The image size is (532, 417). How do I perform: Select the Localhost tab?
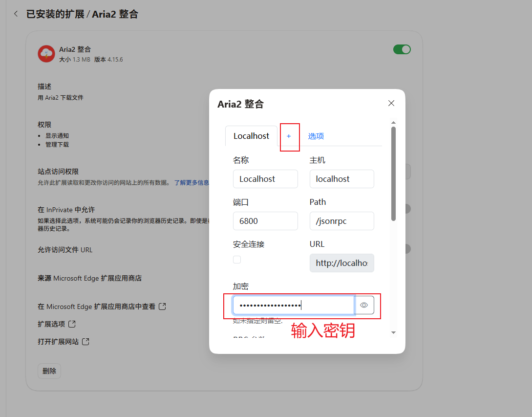251,136
